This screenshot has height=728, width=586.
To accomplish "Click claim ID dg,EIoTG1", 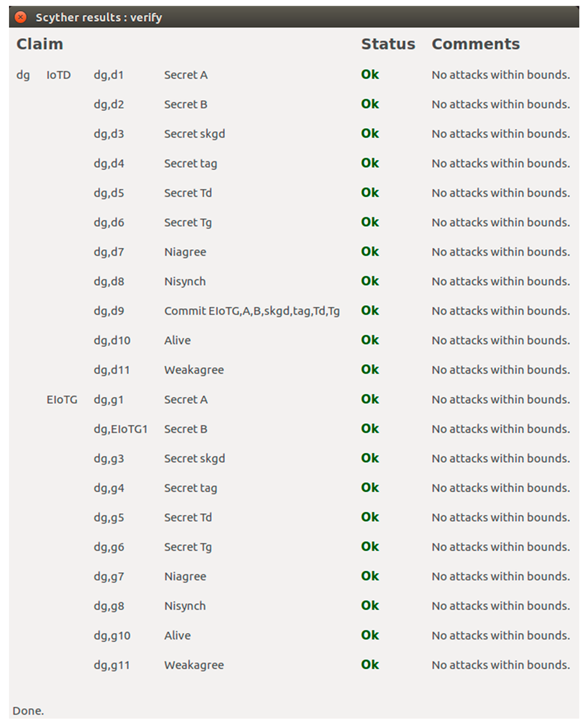I will tap(121, 429).
